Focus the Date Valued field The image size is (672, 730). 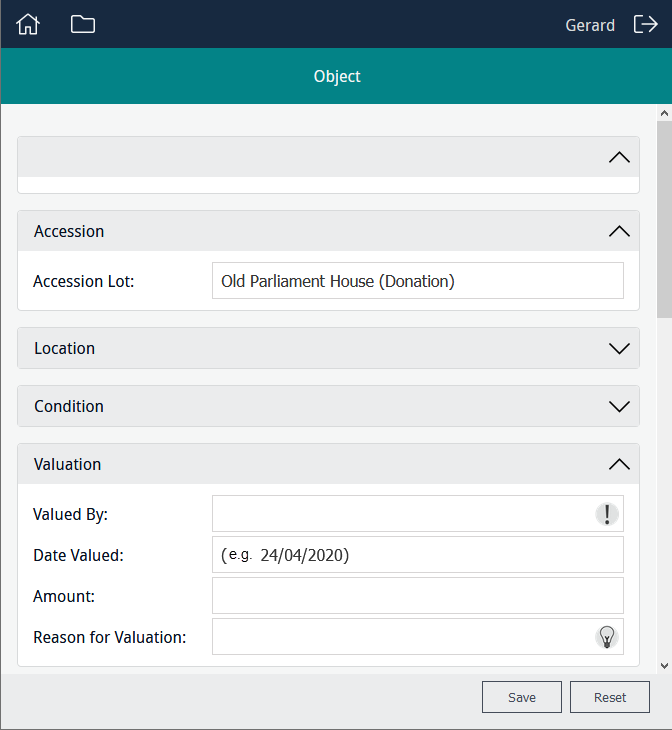click(417, 555)
